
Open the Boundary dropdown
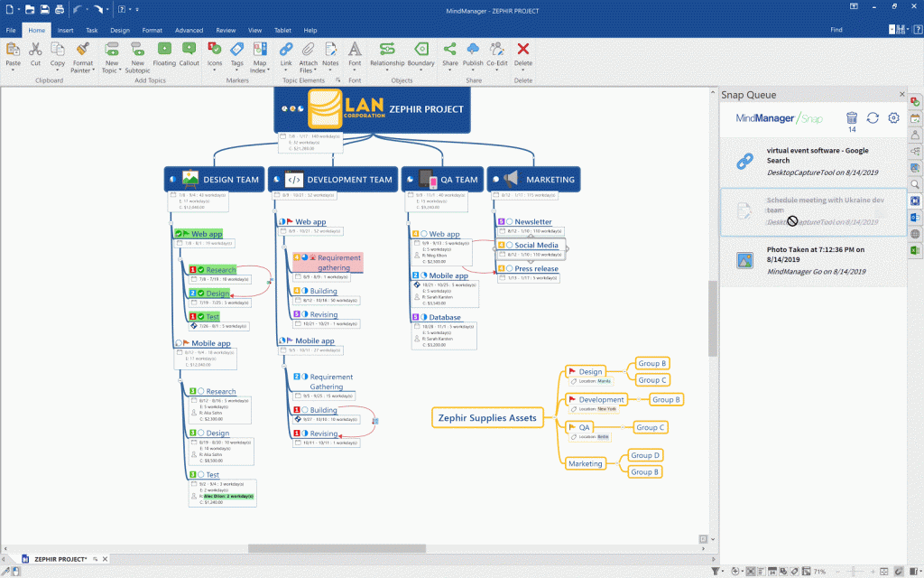tap(420, 70)
